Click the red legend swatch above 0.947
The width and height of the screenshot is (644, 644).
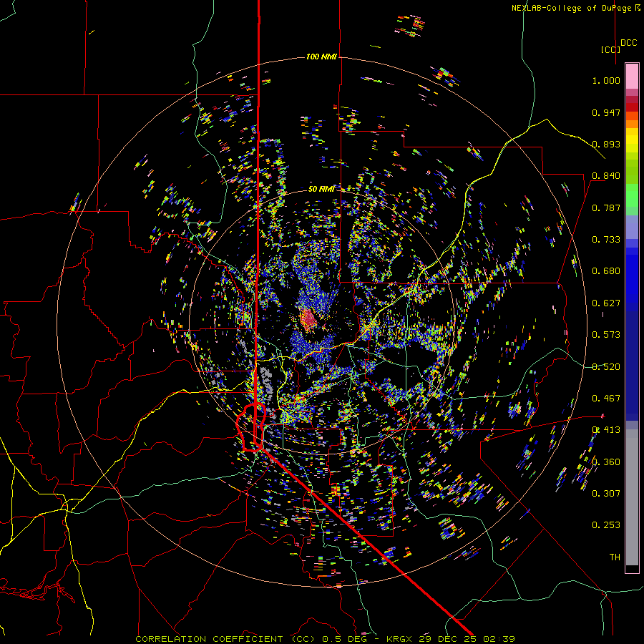pos(632,107)
